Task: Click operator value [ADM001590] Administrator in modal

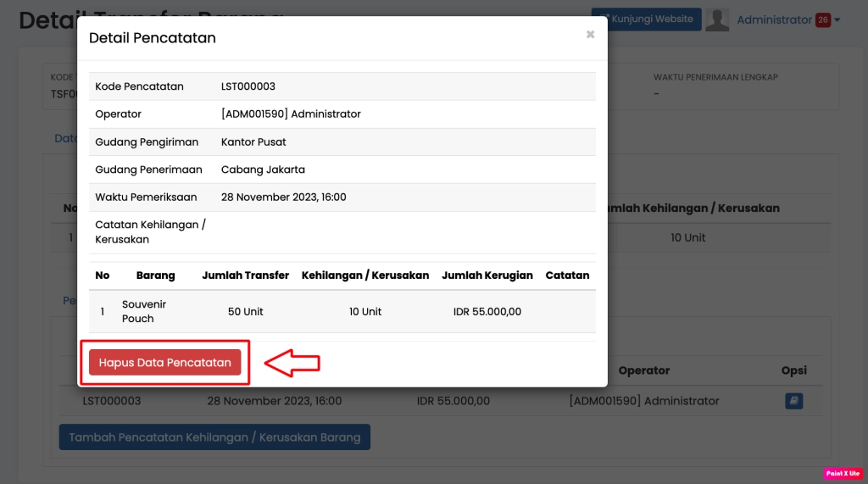Action: 291,114
